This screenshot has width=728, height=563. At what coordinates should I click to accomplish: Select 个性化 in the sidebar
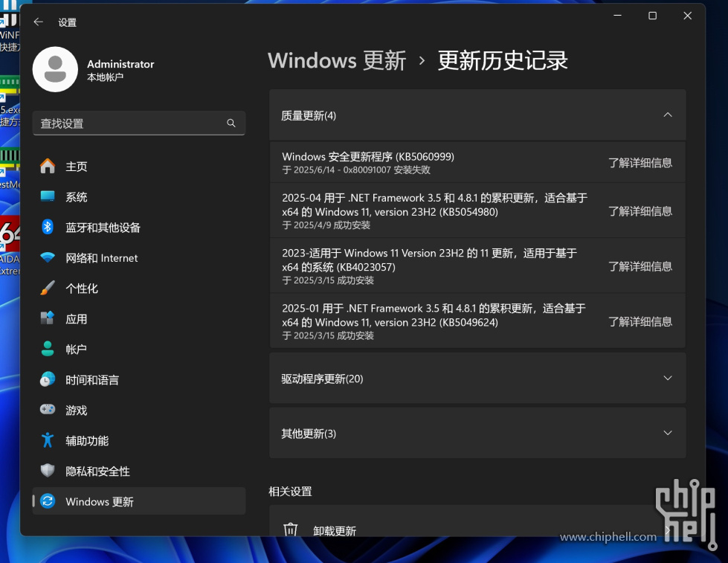click(x=139, y=289)
